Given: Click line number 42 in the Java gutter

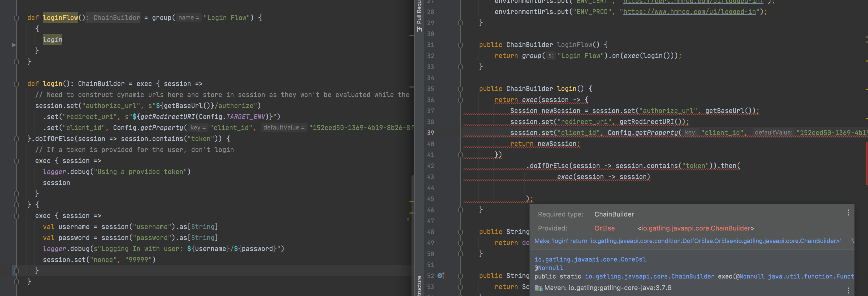Looking at the screenshot, I should (430, 166).
